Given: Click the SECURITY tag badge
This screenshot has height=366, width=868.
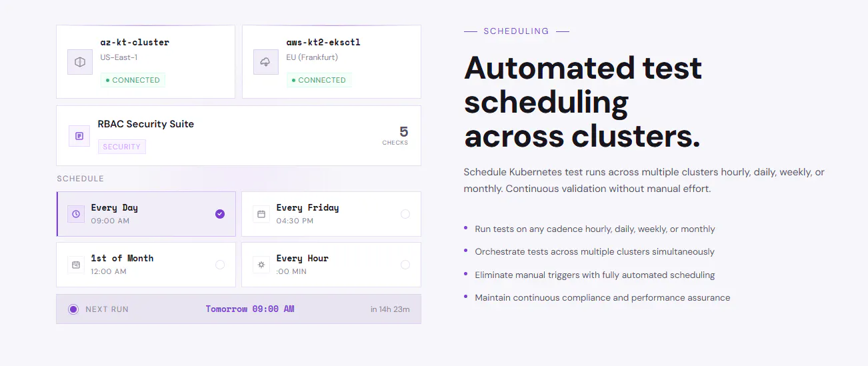Looking at the screenshot, I should tap(121, 147).
